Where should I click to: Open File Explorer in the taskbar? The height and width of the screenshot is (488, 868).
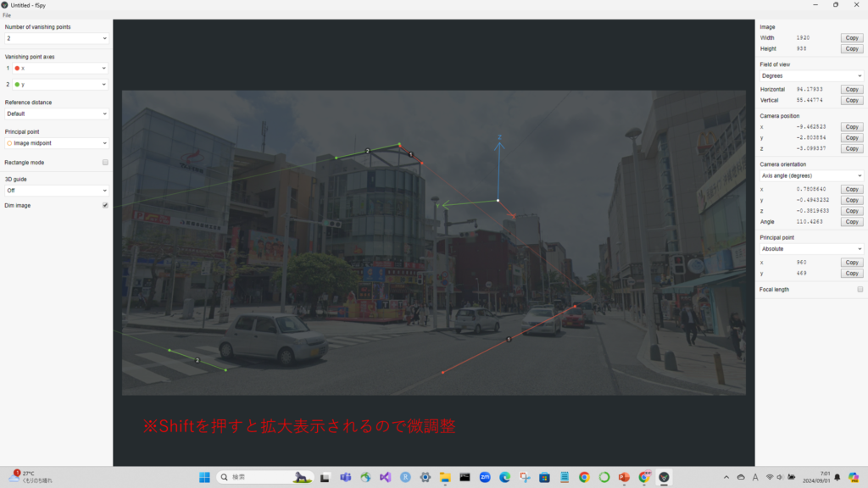[445, 477]
